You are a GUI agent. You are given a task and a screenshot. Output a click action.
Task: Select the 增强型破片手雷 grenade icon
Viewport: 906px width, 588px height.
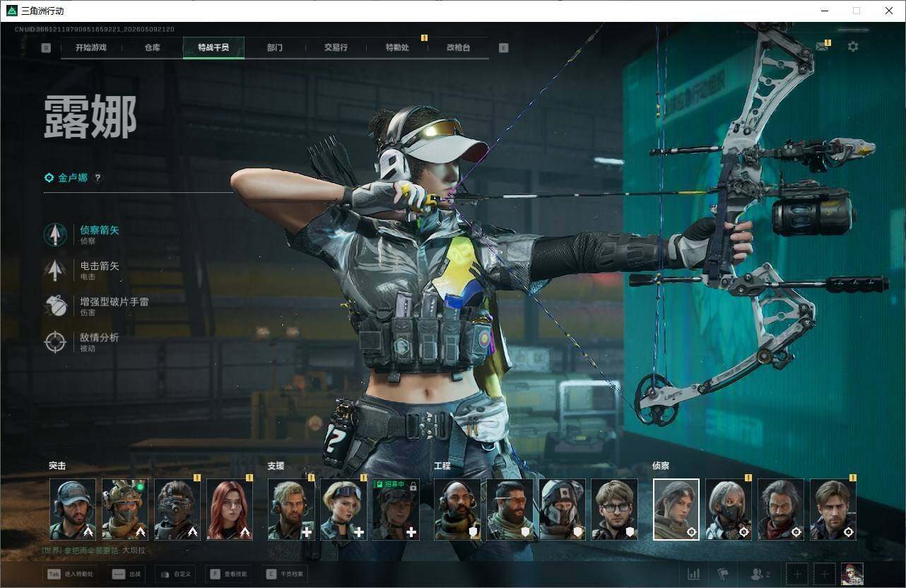click(x=55, y=306)
